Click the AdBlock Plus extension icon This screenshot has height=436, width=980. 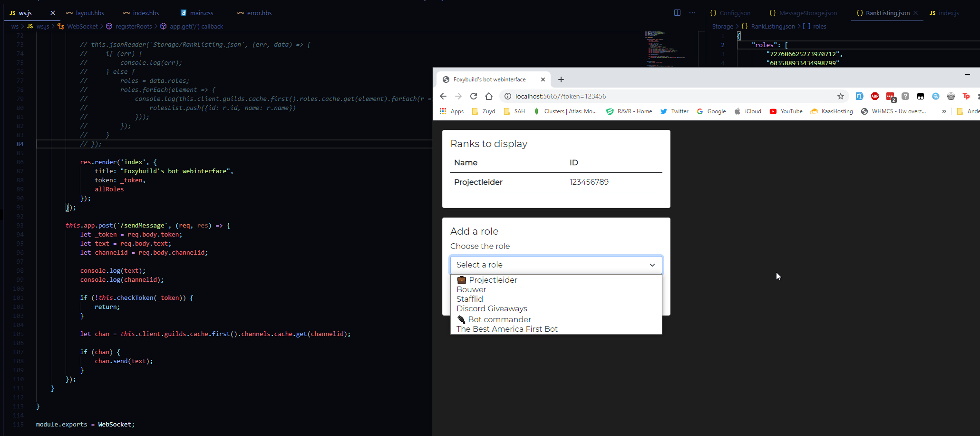click(875, 96)
